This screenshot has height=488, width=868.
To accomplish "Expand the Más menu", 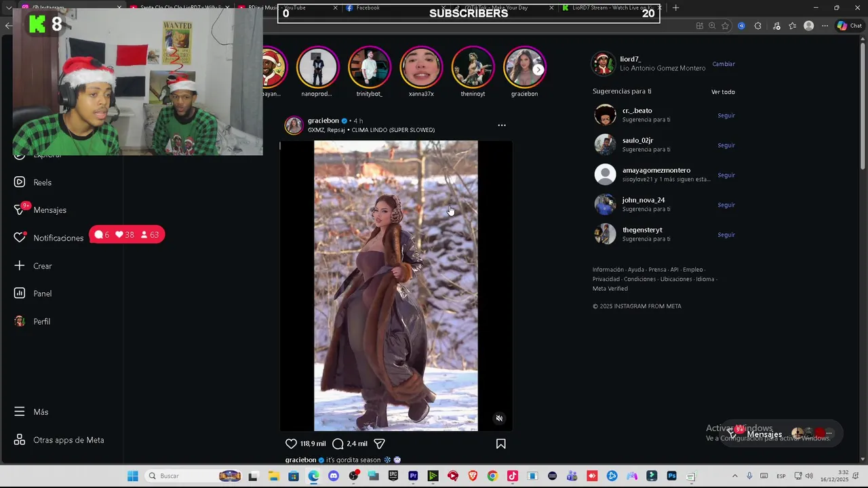I will coord(41,412).
